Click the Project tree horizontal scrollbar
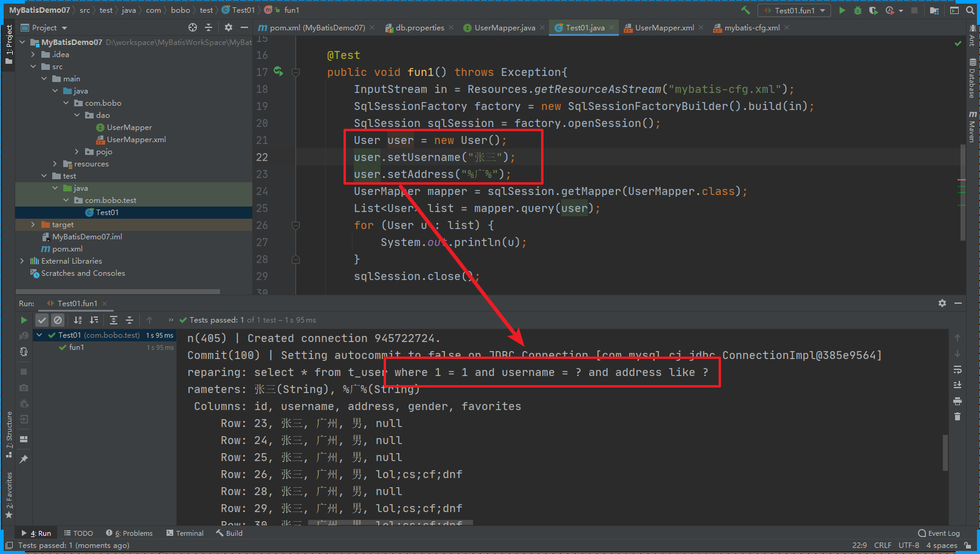This screenshot has width=980, height=554. pyautogui.click(x=119, y=292)
